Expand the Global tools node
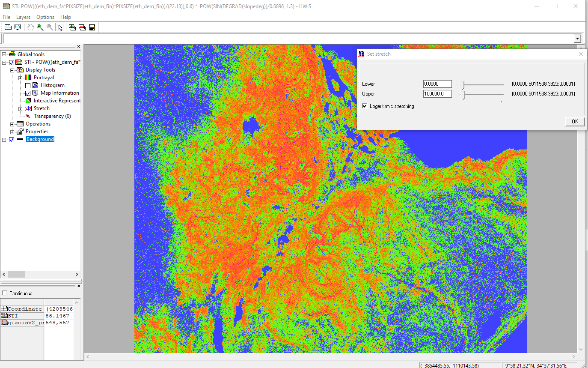Viewport: 588px width, 368px height. [4, 54]
